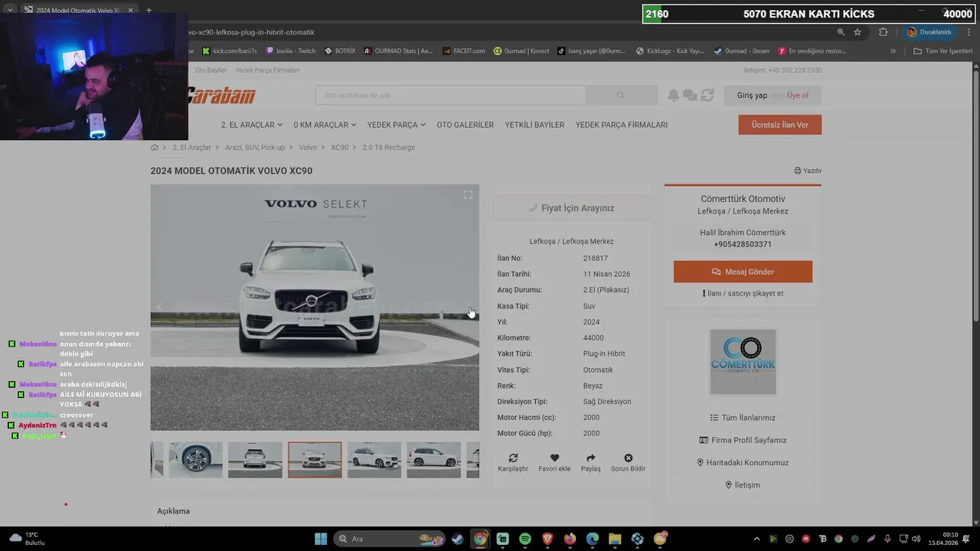
Task: Open YEDEK PARÇA FİRMALARI in main nav
Action: coord(622,125)
